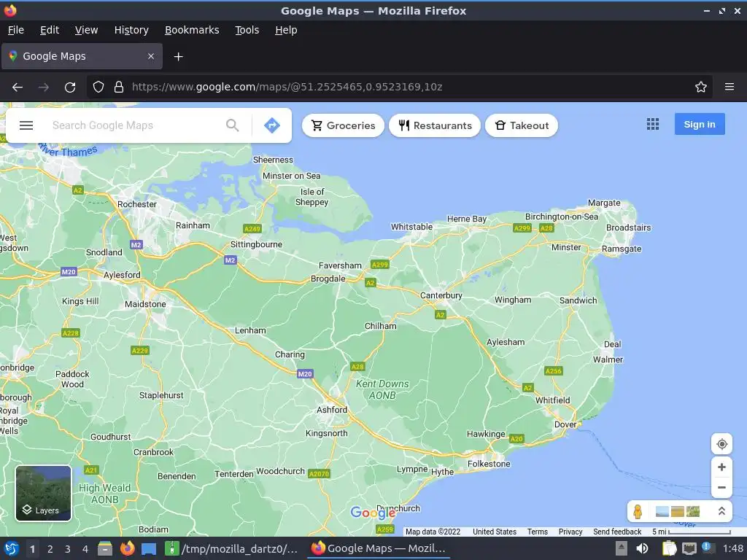
Task: Click the Isle of Sheppey label
Action: click(312, 197)
